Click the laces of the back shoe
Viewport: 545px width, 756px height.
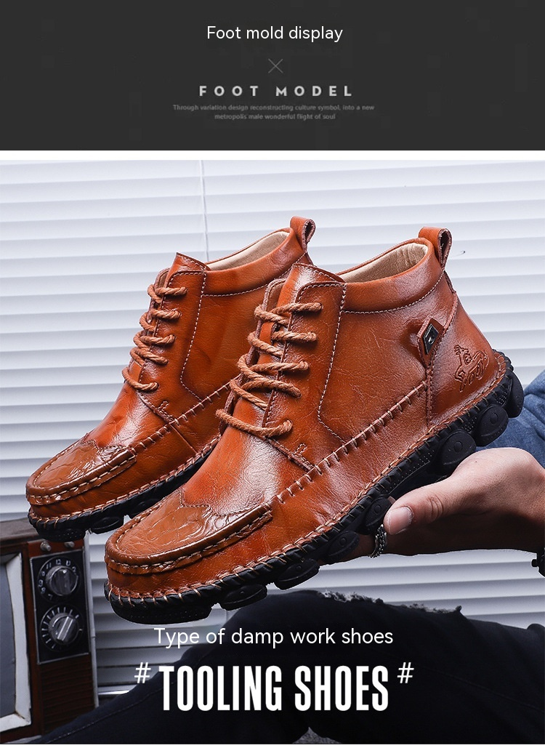click(156, 327)
